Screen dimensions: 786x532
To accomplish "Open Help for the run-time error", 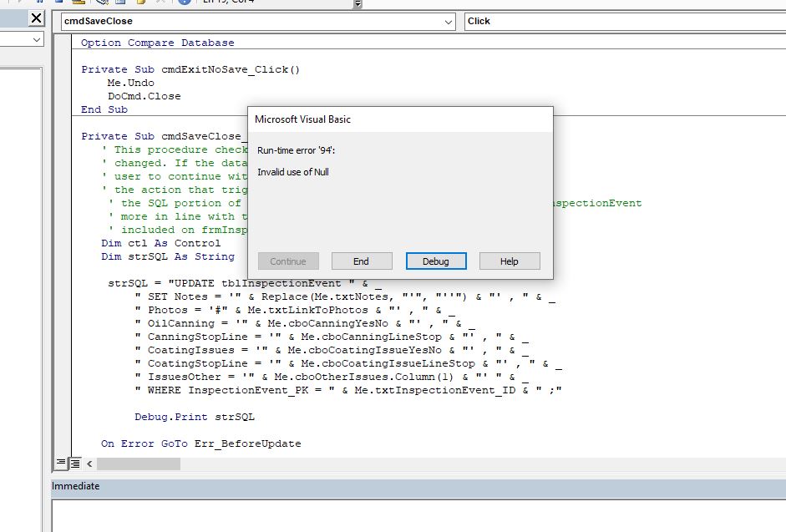I will pyautogui.click(x=510, y=261).
